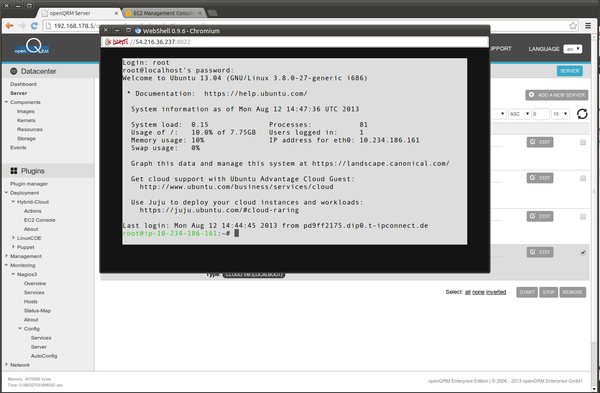Click the openQRM logo
Viewport: 600px width, 393px height.
click(32, 47)
